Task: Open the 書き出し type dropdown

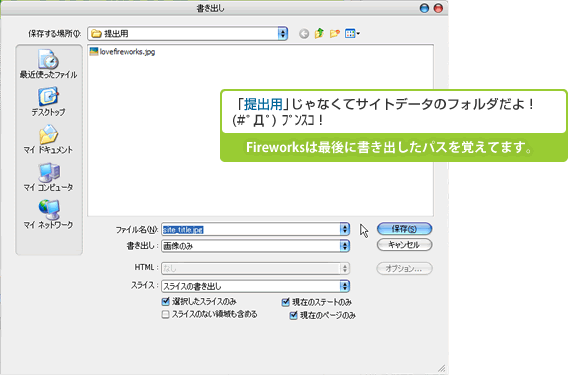Action: [255, 246]
